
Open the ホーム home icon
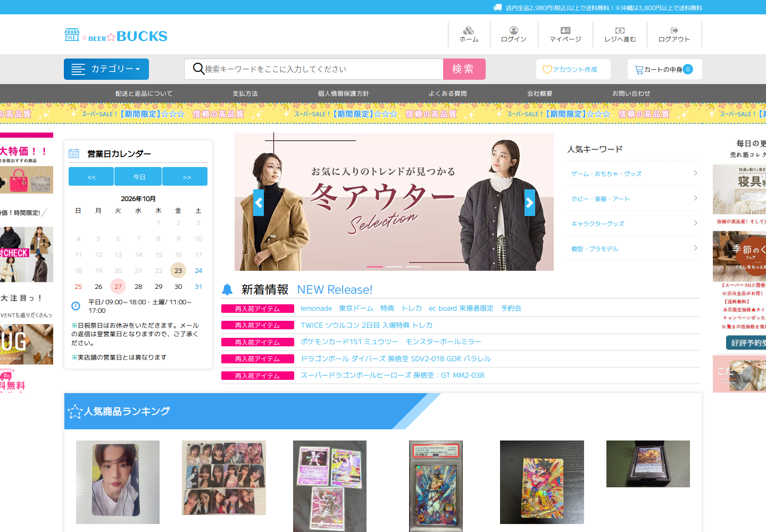click(469, 35)
